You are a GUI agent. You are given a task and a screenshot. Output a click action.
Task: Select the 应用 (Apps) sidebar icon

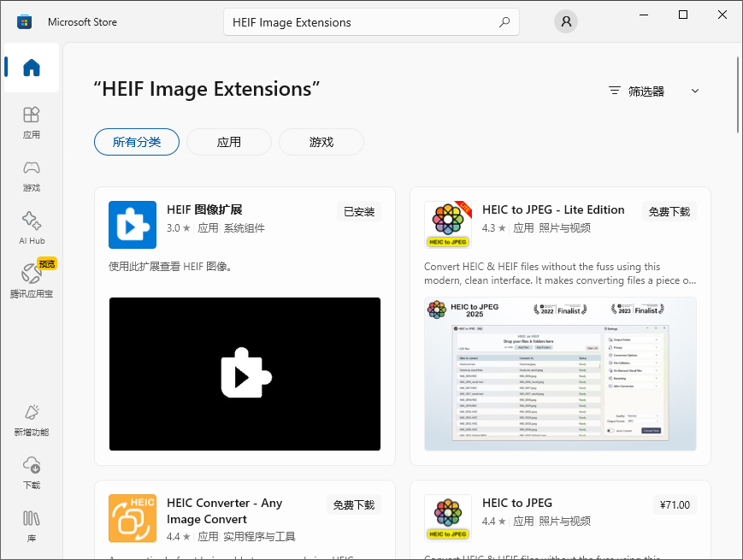(31, 121)
